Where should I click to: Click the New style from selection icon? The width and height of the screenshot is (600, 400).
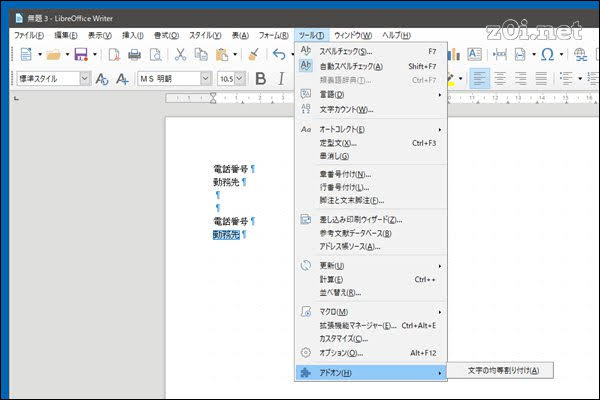122,79
